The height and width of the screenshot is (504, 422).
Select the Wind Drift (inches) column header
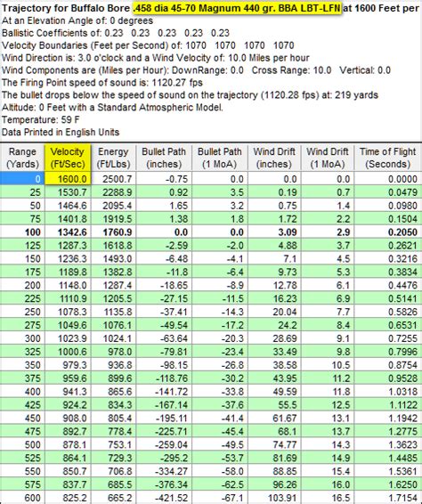274,158
